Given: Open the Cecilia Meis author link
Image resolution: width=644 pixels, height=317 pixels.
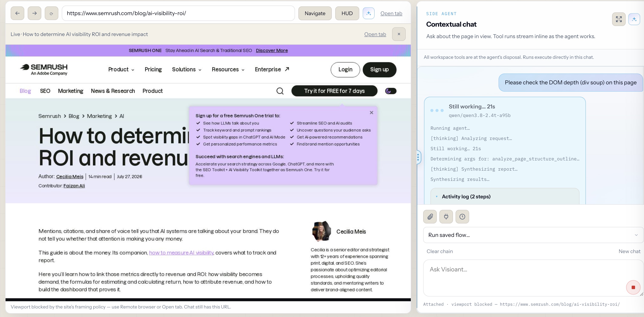Looking at the screenshot, I should click(70, 176).
